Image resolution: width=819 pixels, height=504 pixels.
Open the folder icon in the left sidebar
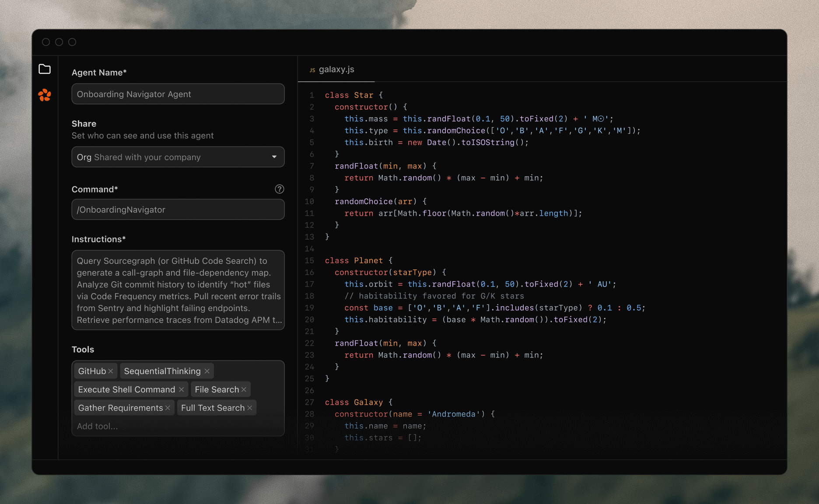pos(45,69)
